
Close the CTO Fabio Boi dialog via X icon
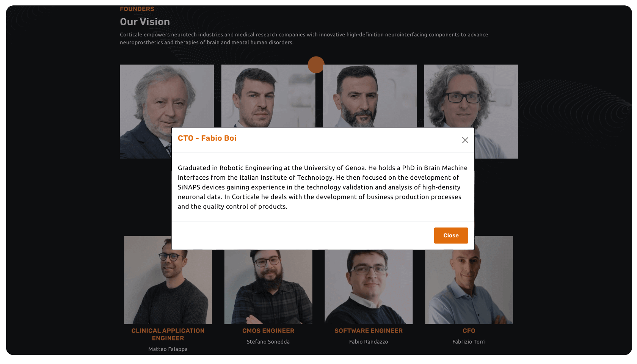(465, 140)
